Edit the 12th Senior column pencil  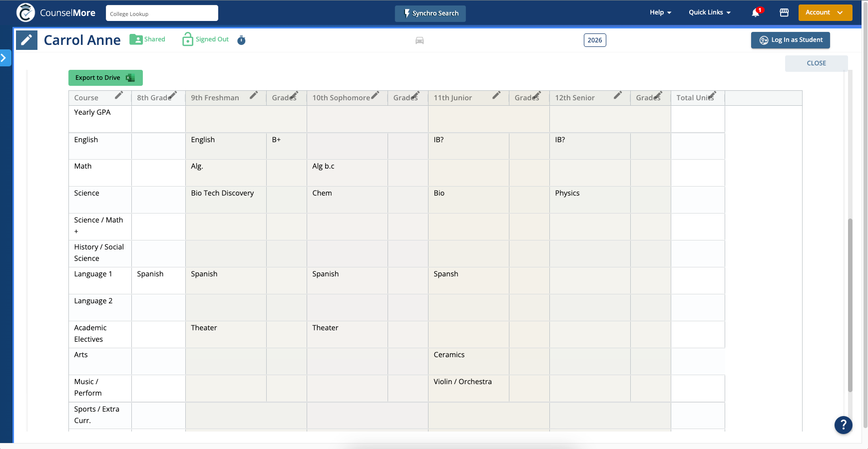[x=618, y=95]
